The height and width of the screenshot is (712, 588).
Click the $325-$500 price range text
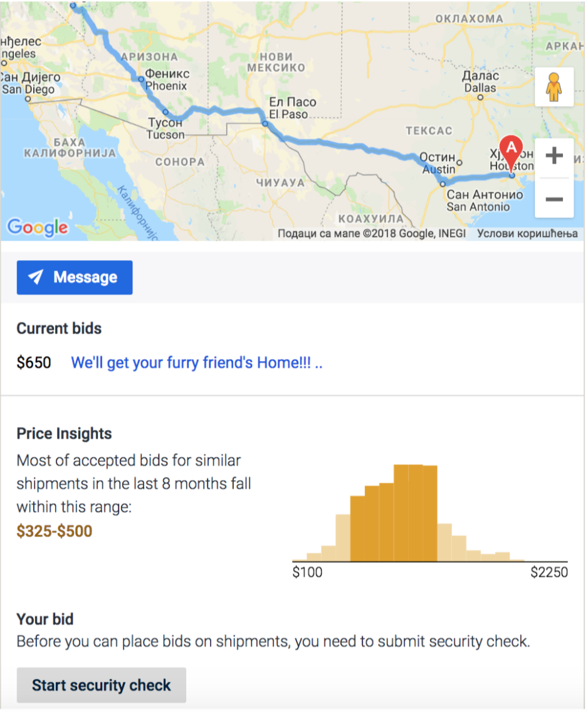point(55,532)
